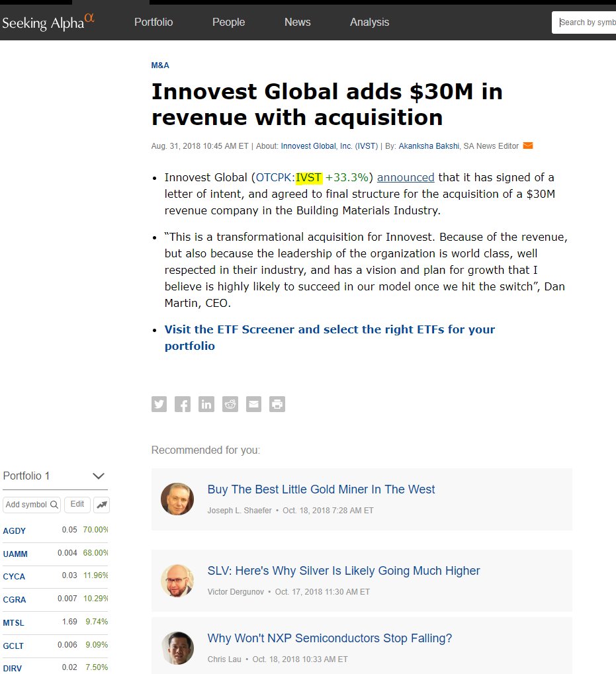Open the M&A category link
Viewport: 616px width, 674px height.
(x=160, y=65)
